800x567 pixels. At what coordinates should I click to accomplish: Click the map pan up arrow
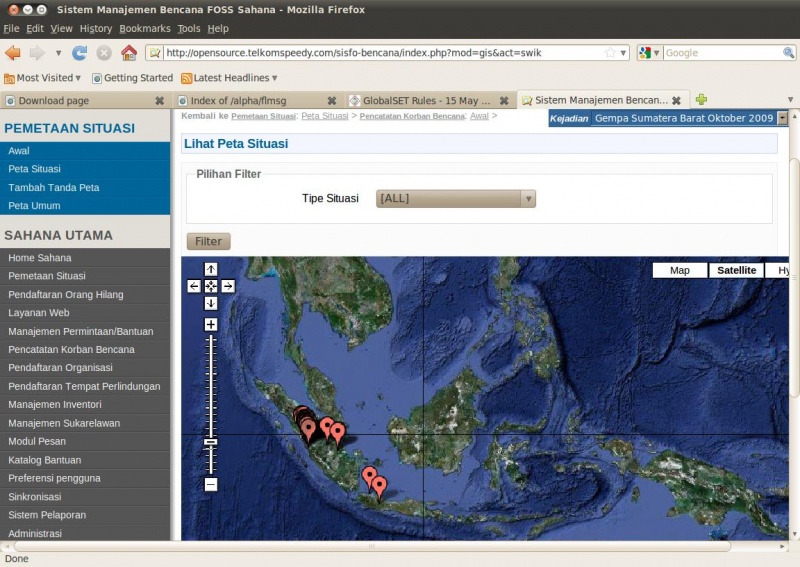(x=211, y=269)
